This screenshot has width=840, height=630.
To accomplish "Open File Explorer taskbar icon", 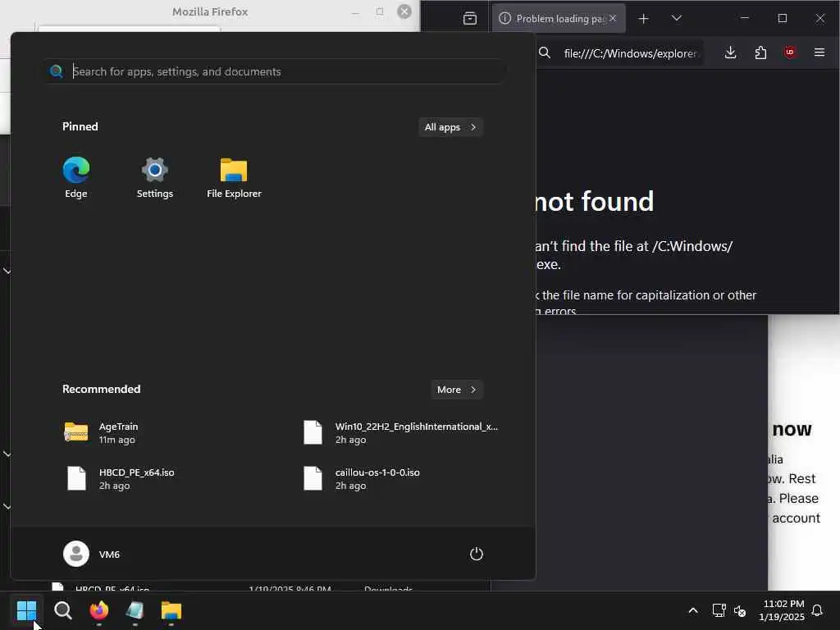I will (x=171, y=610).
